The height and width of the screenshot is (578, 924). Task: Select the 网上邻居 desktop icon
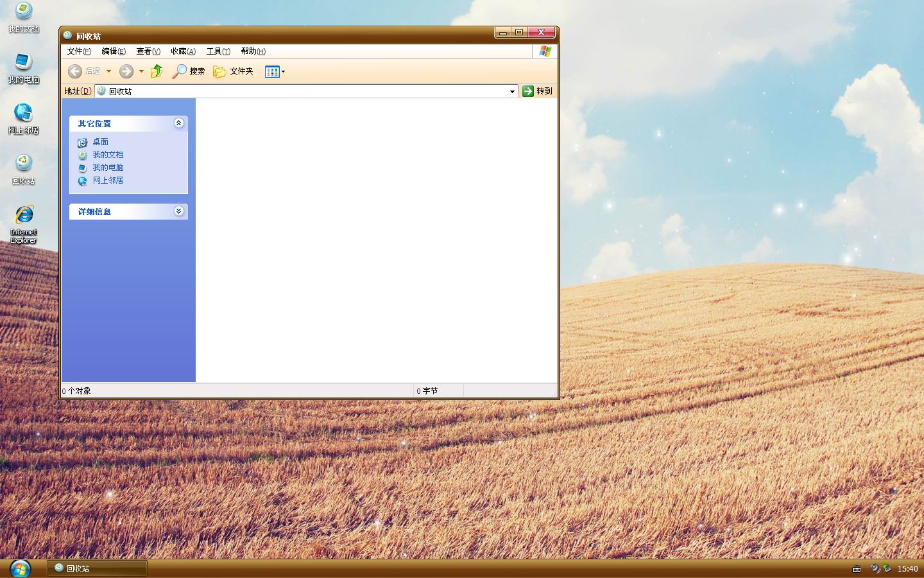24,119
